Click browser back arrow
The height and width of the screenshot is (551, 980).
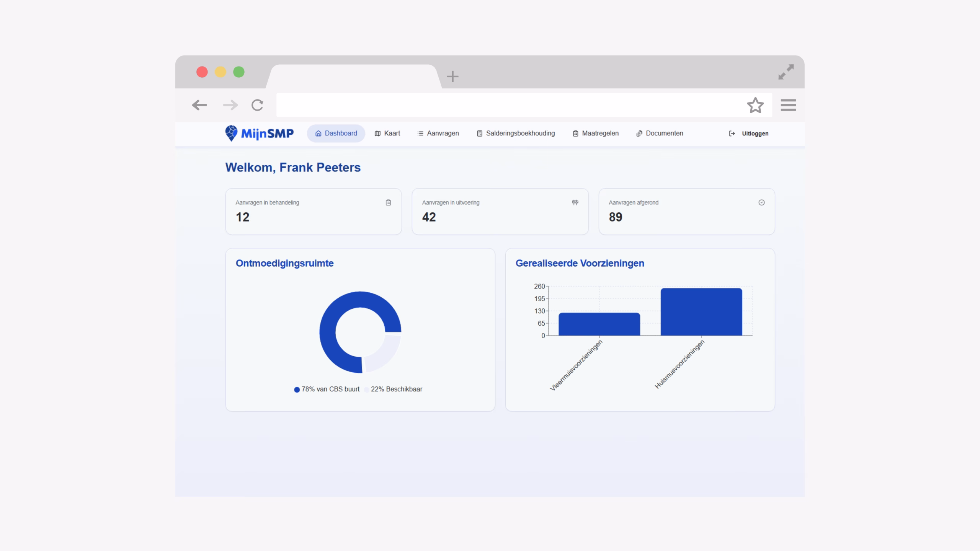click(199, 105)
